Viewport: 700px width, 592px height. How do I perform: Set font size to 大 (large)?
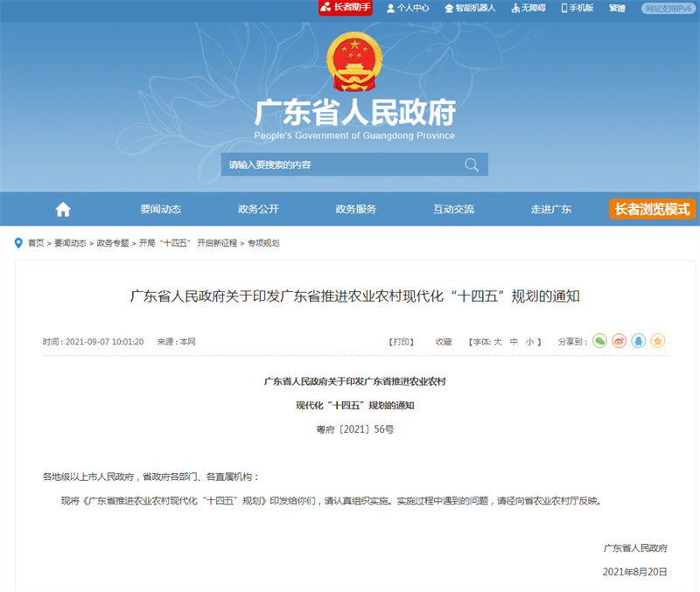pos(498,342)
